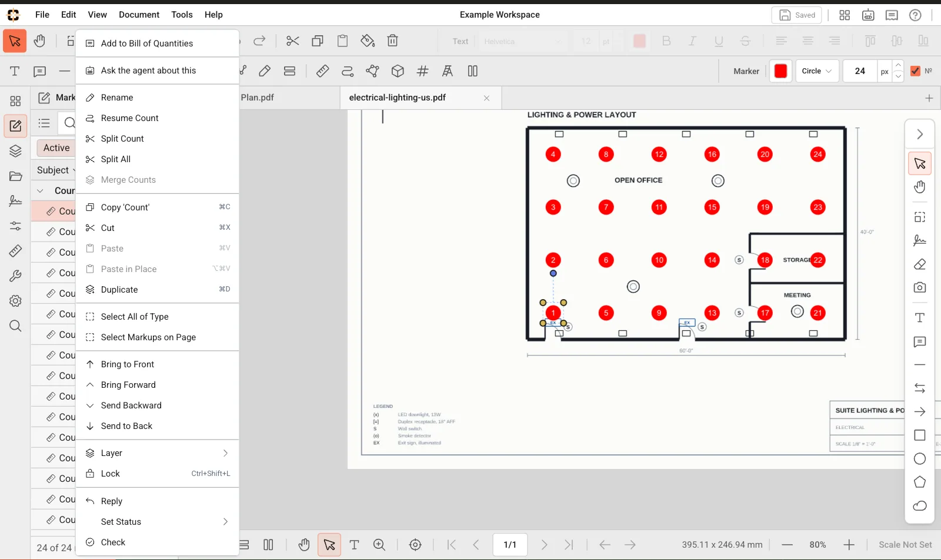
Task: Click the Saved button
Action: coord(796,15)
